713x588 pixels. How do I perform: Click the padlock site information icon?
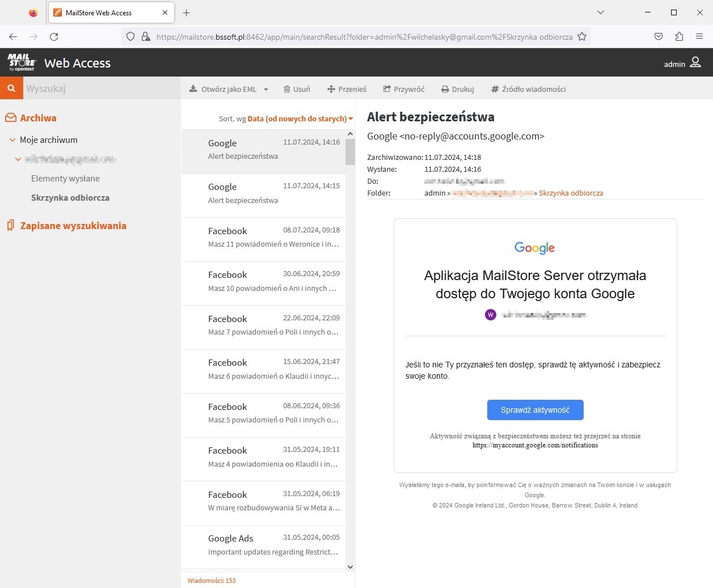tap(146, 36)
